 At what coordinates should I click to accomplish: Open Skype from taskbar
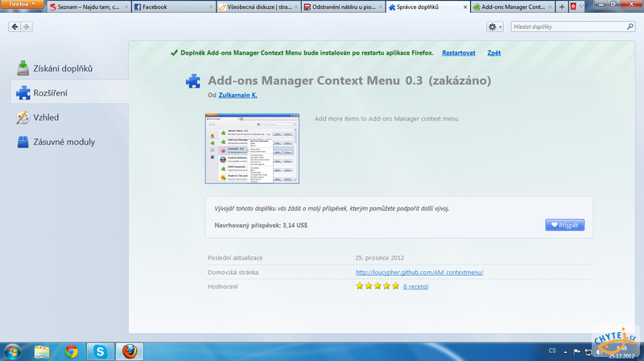[100, 352]
